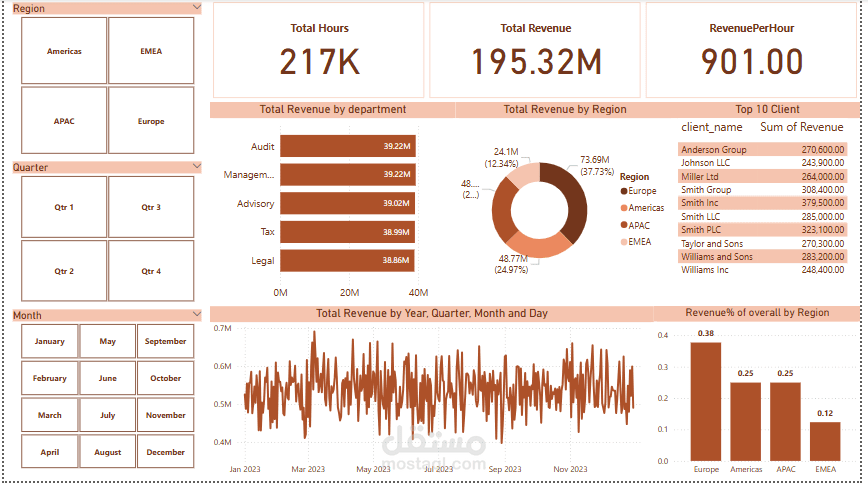
Task: Select the Miller Ltd table row
Action: [x=762, y=176]
